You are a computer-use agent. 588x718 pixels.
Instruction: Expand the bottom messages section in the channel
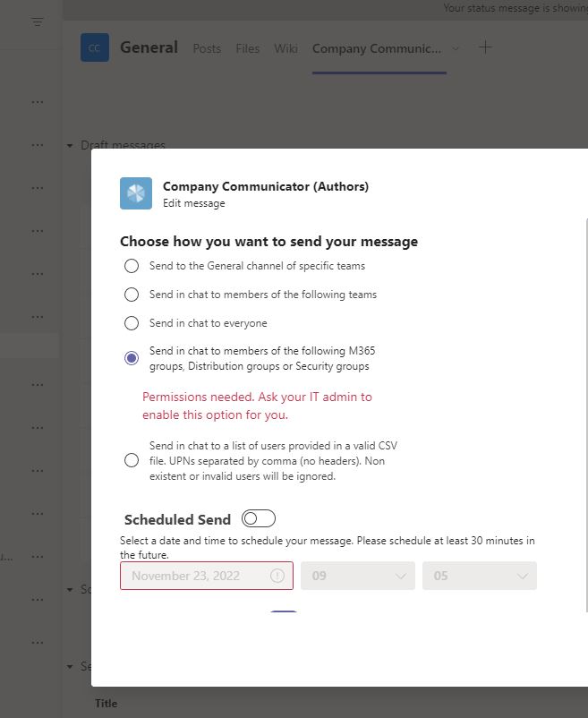(x=70, y=666)
